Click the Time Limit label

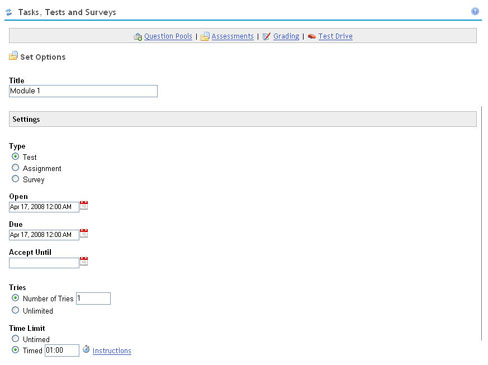click(27, 328)
